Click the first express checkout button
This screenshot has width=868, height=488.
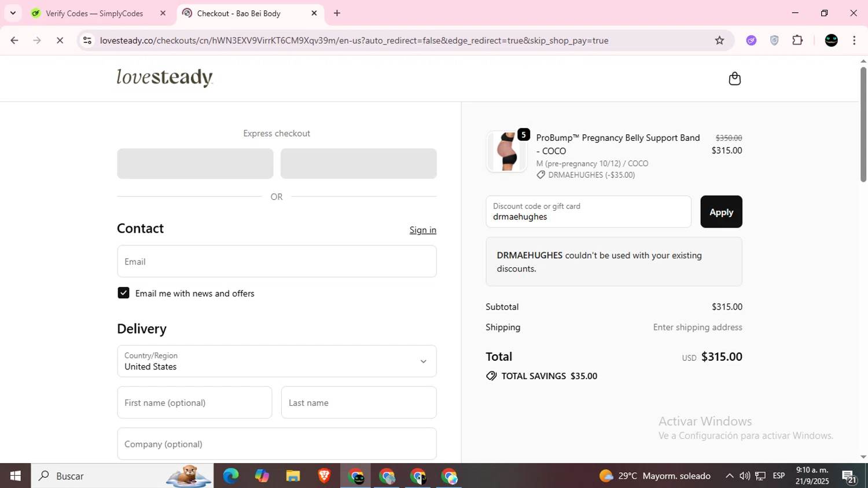coord(195,163)
